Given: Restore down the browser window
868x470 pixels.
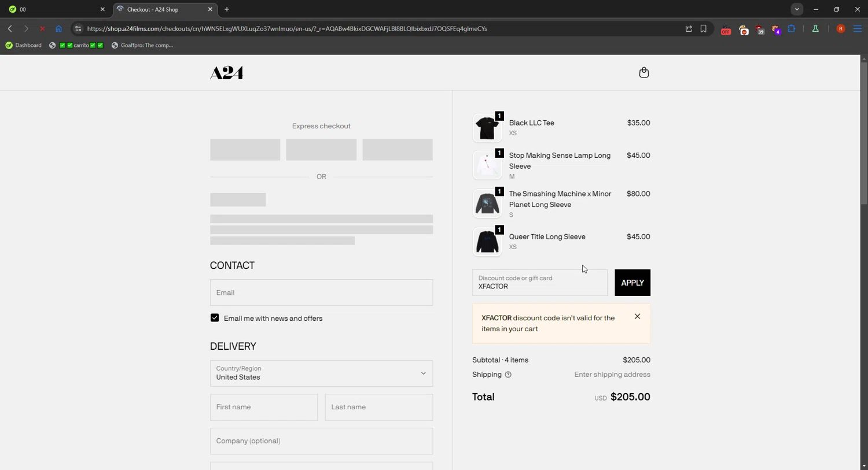Looking at the screenshot, I should 837,9.
